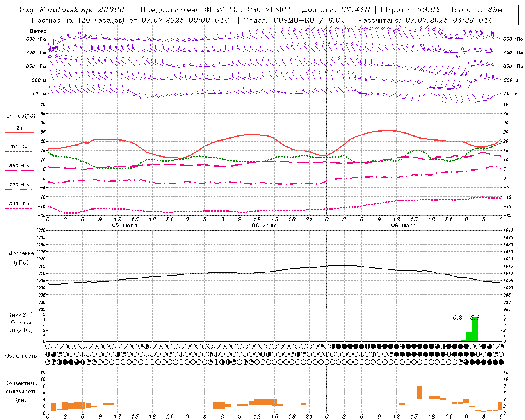525x420 pixels.
Task: Click the Облачность cloud cover label
Action: point(21,356)
